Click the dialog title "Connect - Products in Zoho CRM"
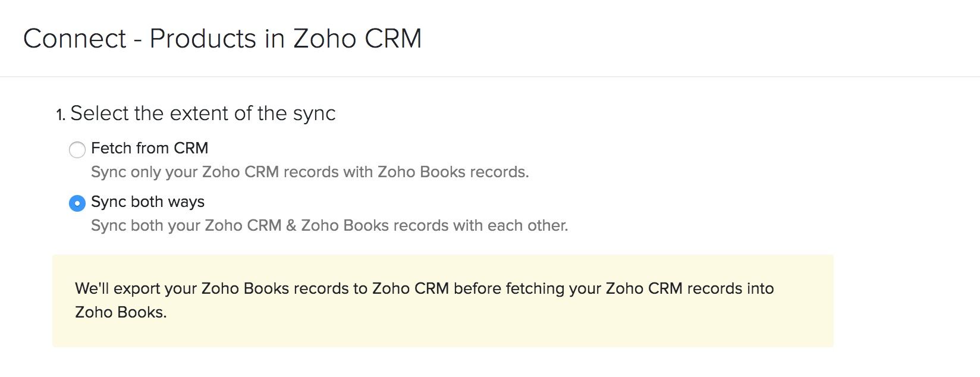The image size is (980, 377). coord(223,38)
